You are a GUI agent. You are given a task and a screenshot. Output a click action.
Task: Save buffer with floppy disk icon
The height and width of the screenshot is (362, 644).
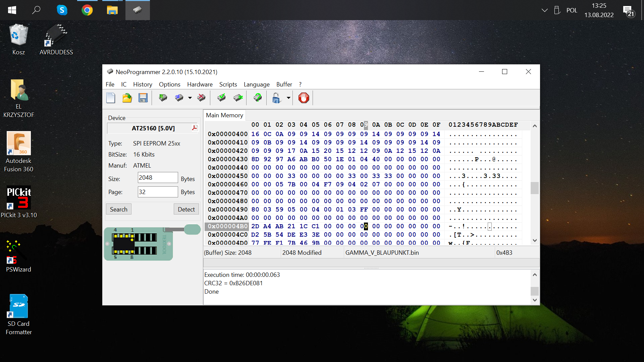point(143,98)
